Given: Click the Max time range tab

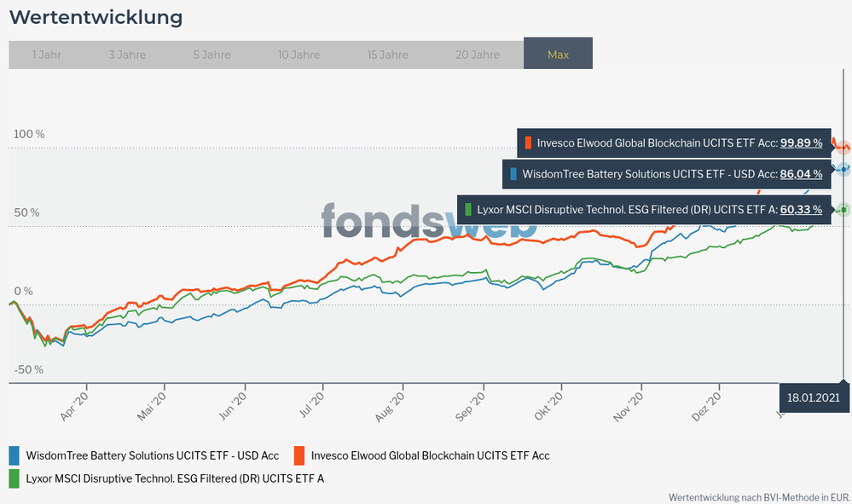Looking at the screenshot, I should (x=558, y=55).
